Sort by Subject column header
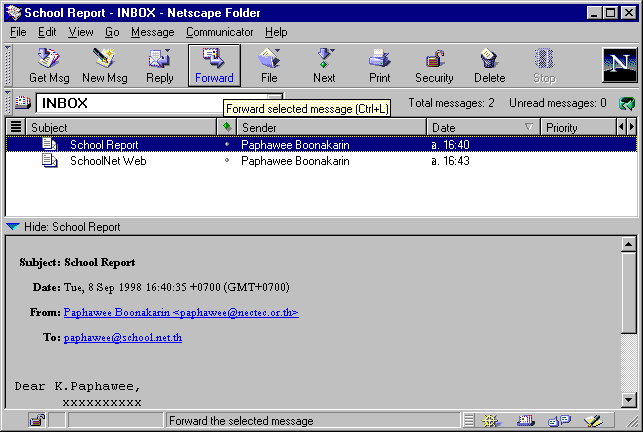This screenshot has height=432, width=643. pyautogui.click(x=121, y=127)
